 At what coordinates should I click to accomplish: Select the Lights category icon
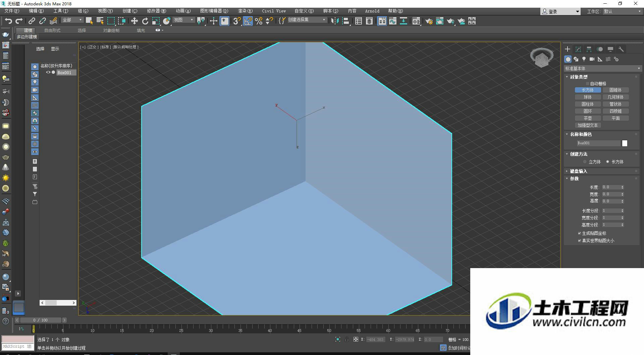[x=584, y=59]
